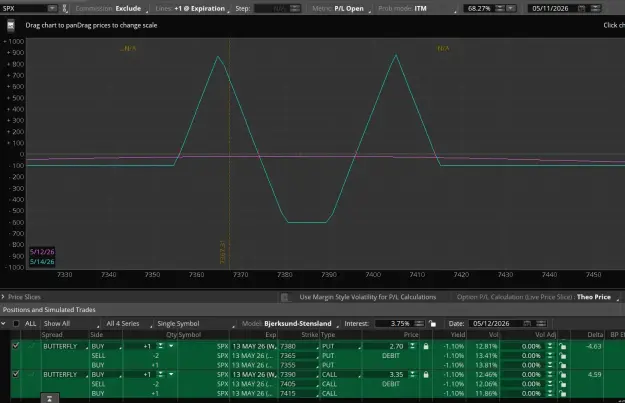Open the chart settings icon left of drag hint
Screen dimensions: 625x403
(11, 26)
